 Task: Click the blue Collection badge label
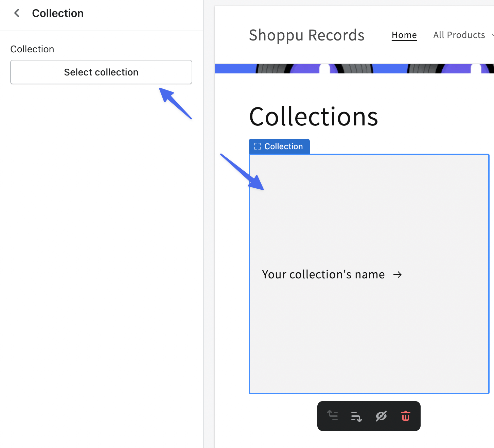pos(284,146)
